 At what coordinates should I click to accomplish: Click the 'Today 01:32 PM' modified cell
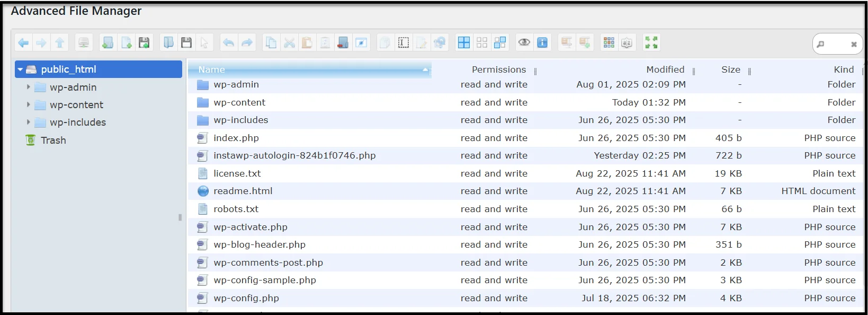pos(649,102)
